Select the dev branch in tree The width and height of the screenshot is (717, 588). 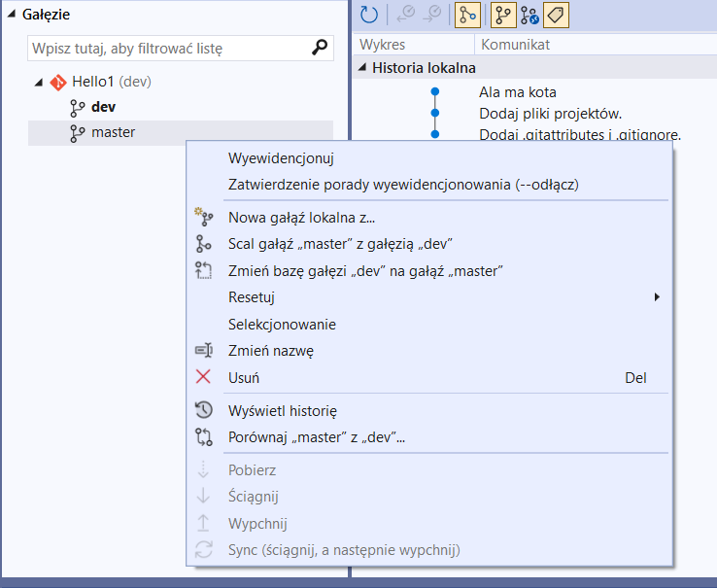[103, 107]
